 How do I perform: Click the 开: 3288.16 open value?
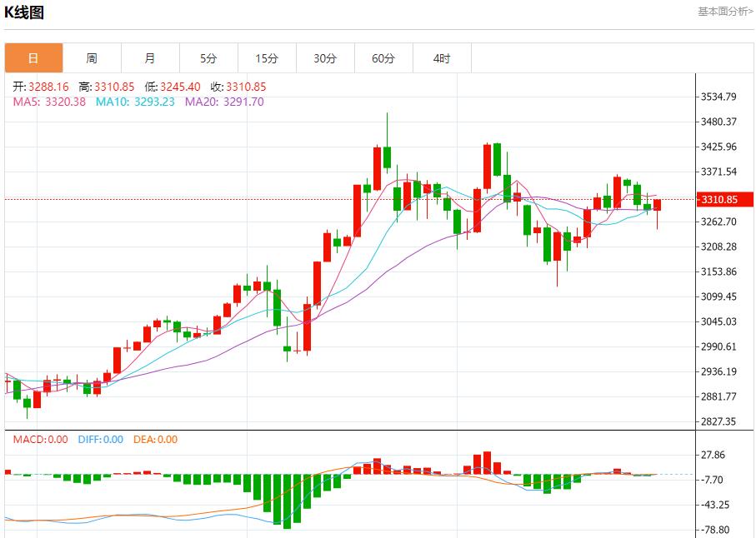(41, 87)
